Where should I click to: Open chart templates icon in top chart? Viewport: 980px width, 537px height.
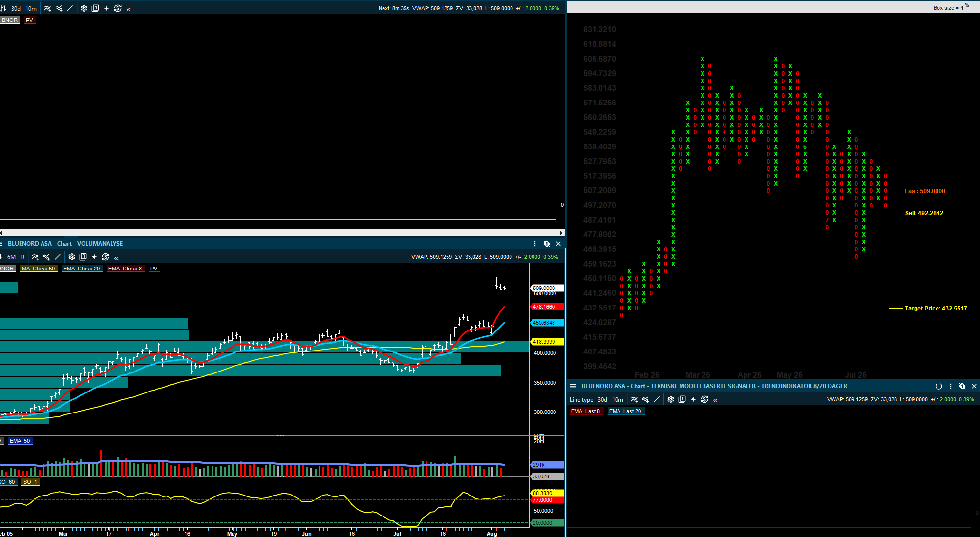(x=95, y=8)
